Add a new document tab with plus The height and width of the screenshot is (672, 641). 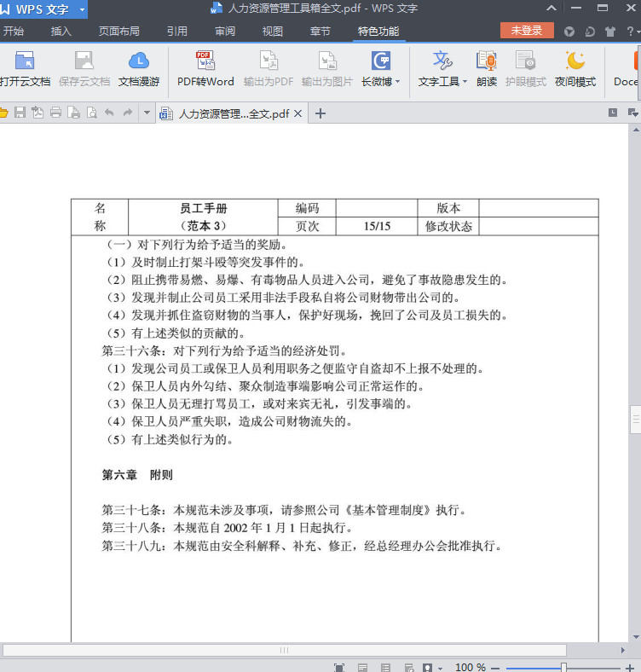[x=320, y=113]
